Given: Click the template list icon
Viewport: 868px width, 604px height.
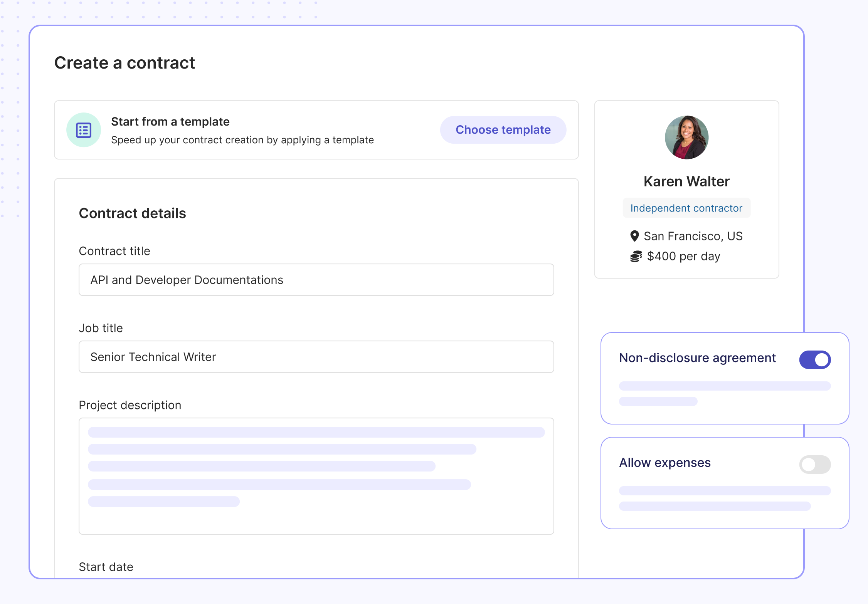Looking at the screenshot, I should coord(84,130).
